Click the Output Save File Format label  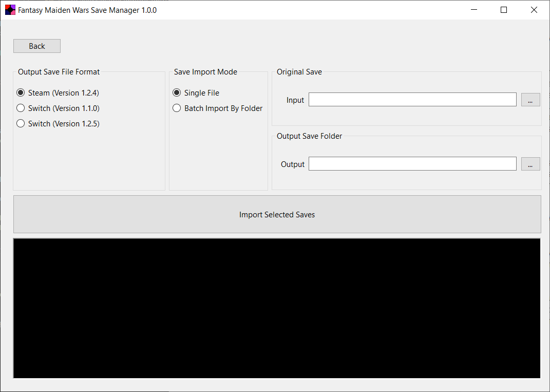(x=59, y=72)
